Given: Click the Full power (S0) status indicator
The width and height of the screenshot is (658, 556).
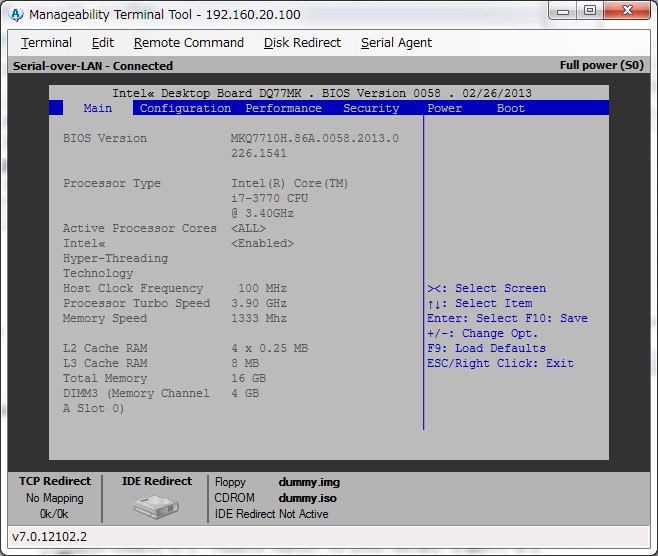Looking at the screenshot, I should coord(601,66).
